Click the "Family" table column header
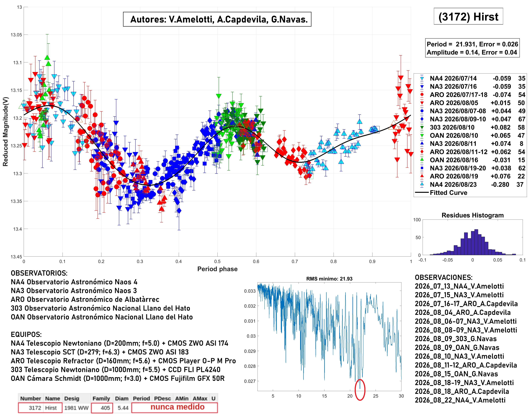 101,399
